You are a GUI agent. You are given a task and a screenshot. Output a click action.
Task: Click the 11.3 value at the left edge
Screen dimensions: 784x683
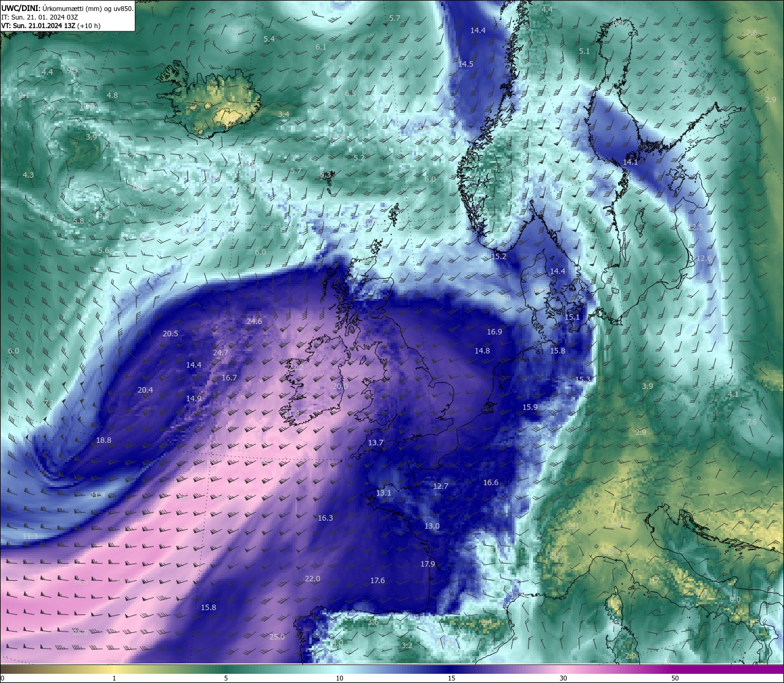[x=30, y=537]
